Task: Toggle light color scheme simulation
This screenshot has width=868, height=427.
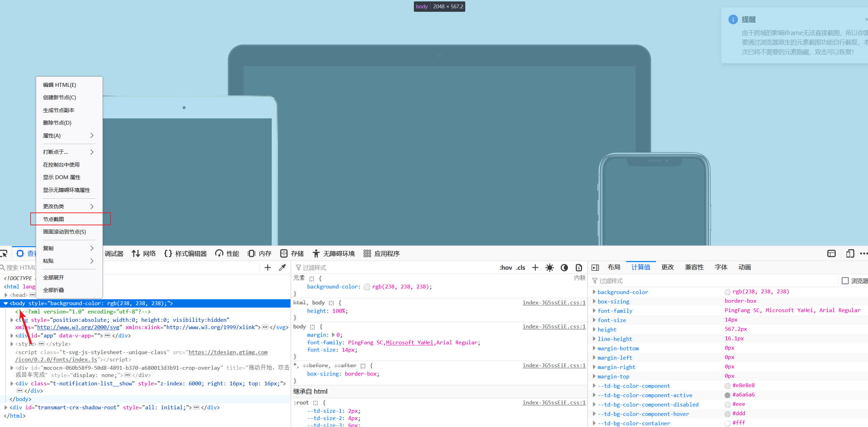Action: pyautogui.click(x=550, y=268)
